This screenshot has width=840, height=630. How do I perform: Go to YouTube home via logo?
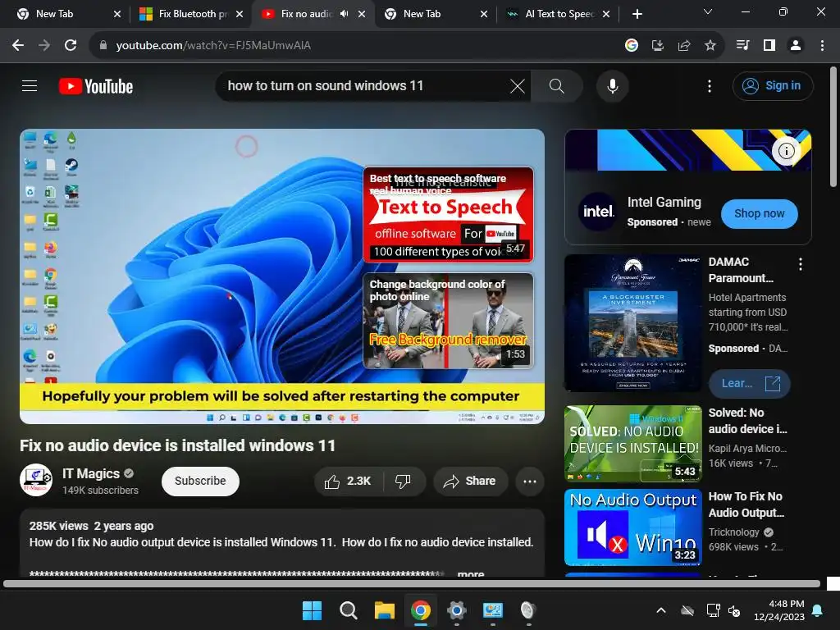click(96, 86)
